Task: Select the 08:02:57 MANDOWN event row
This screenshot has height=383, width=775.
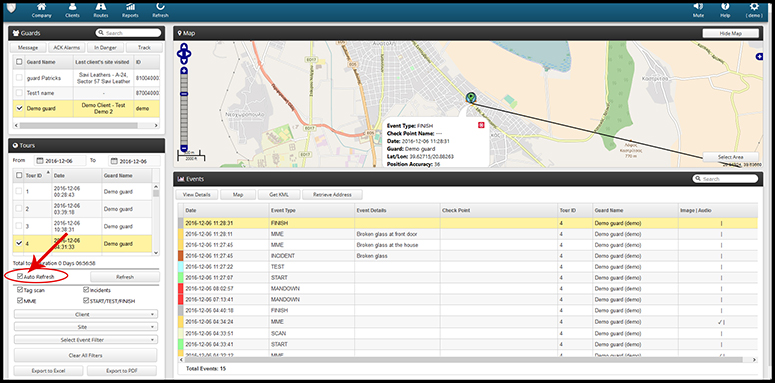Action: tap(467, 289)
